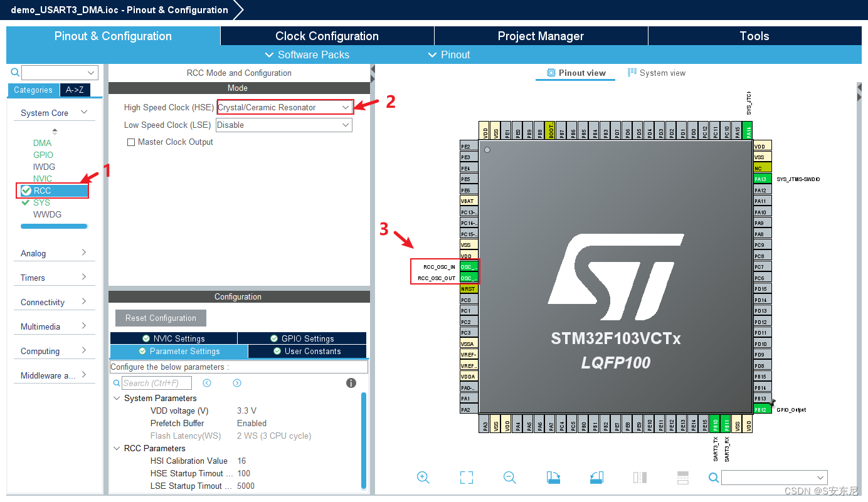The image size is (868, 502).
Task: Click the search magnifier above Categories
Action: point(14,72)
